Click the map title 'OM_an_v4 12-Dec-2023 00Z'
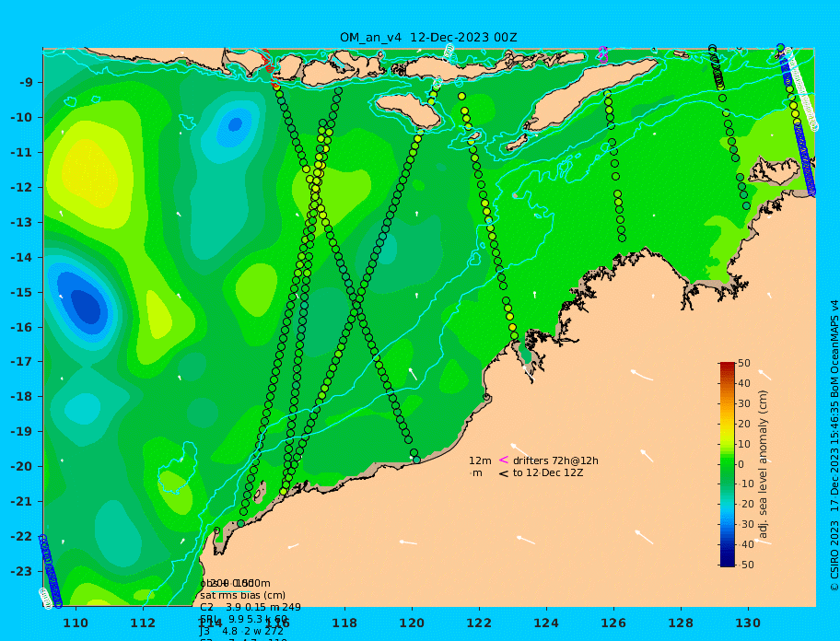The height and width of the screenshot is (641, 840). pos(428,38)
